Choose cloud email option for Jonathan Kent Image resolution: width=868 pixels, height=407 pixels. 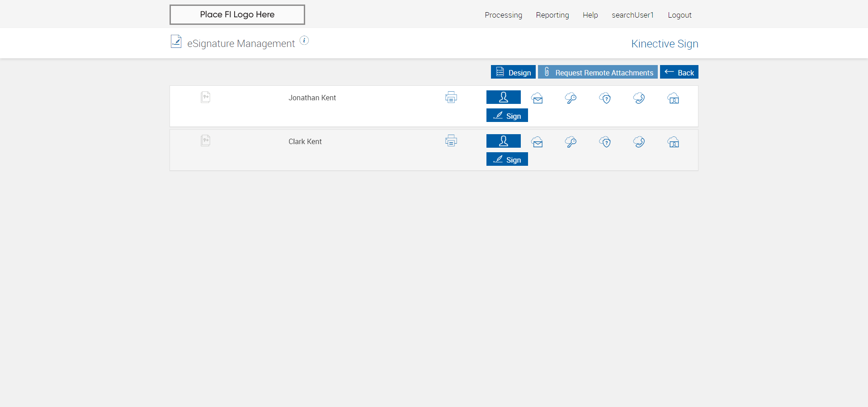537,98
